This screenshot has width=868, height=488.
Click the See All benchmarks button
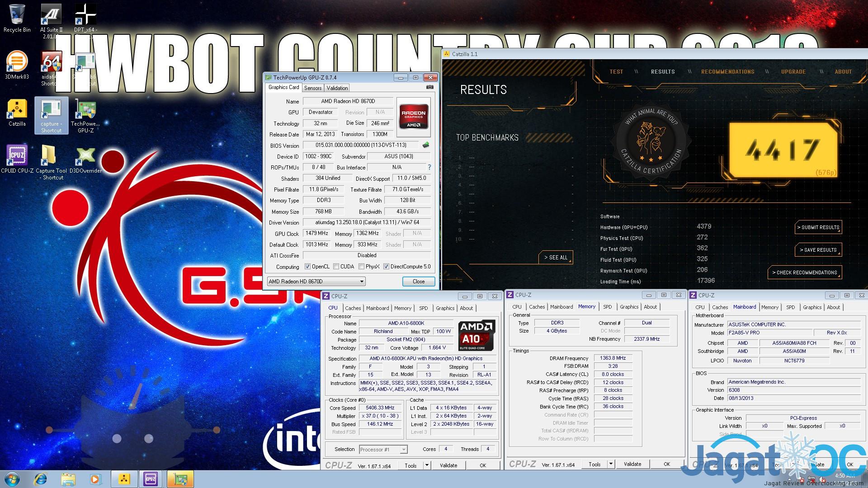click(x=556, y=258)
